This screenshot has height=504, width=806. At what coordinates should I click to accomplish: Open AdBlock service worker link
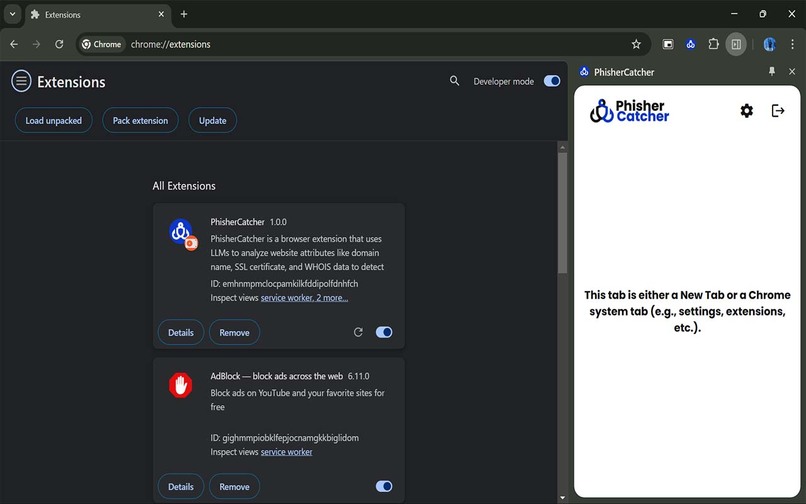tap(286, 452)
